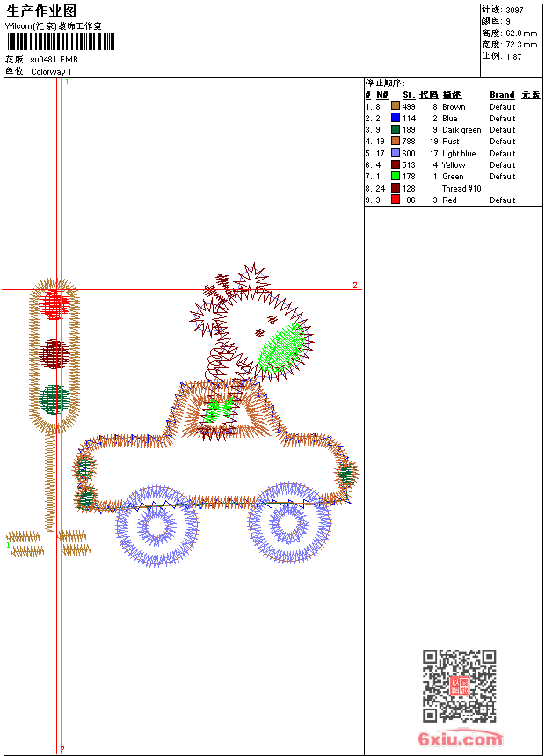Click stitch count 513 in Yellow row
545x756 pixels.
[409, 165]
